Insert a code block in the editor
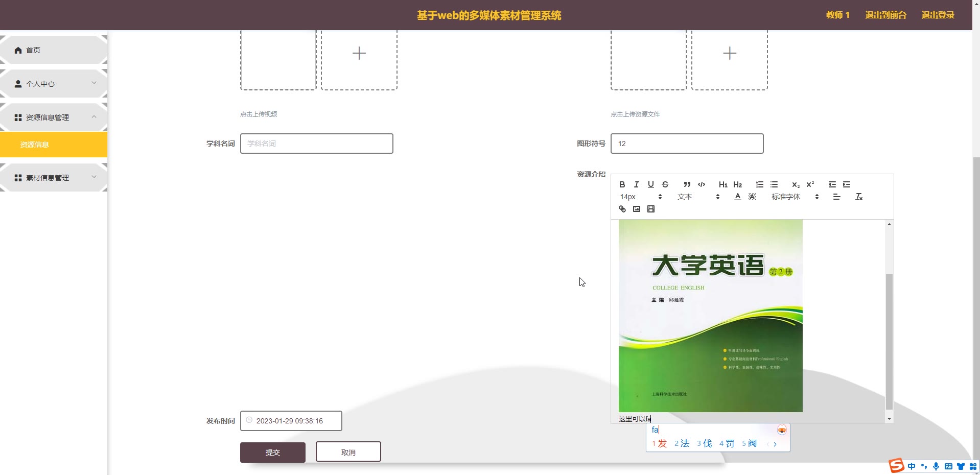This screenshot has height=475, width=980. [702, 184]
